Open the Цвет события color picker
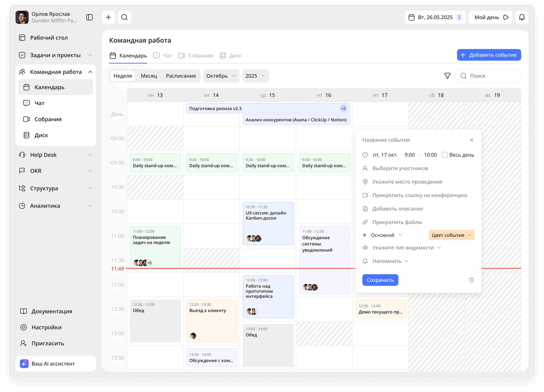This screenshot has height=392, width=544. [x=451, y=235]
